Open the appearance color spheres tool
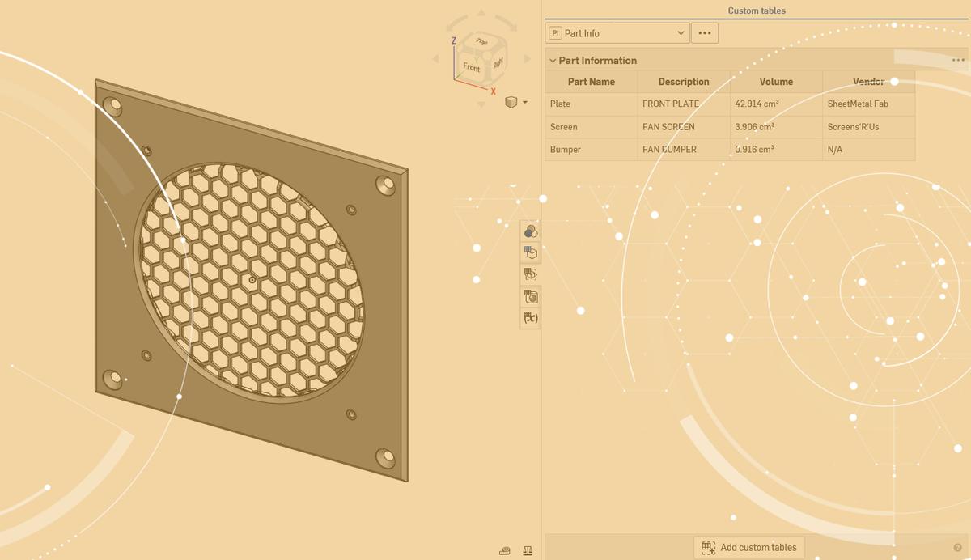971x560 pixels. pyautogui.click(x=530, y=230)
